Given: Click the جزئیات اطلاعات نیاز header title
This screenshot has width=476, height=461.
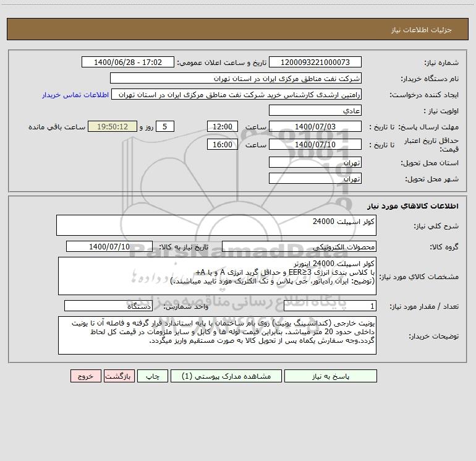Looking at the screenshot, I should [x=422, y=30].
